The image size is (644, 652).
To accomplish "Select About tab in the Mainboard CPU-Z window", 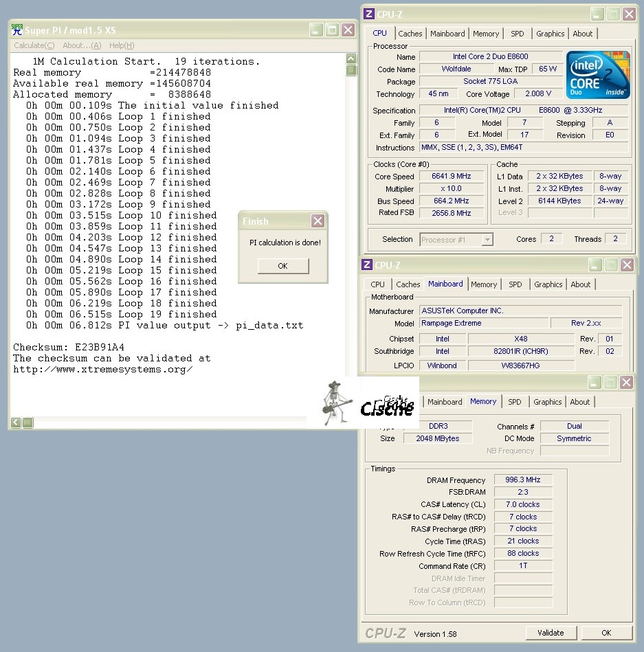I will (x=580, y=284).
